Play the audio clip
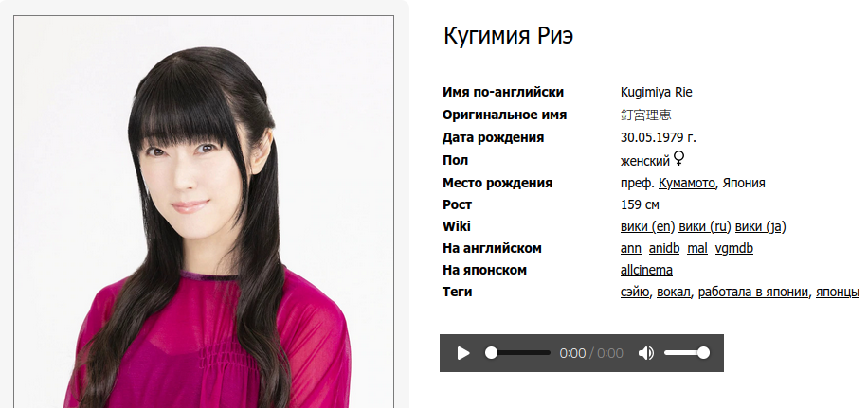 pos(463,353)
